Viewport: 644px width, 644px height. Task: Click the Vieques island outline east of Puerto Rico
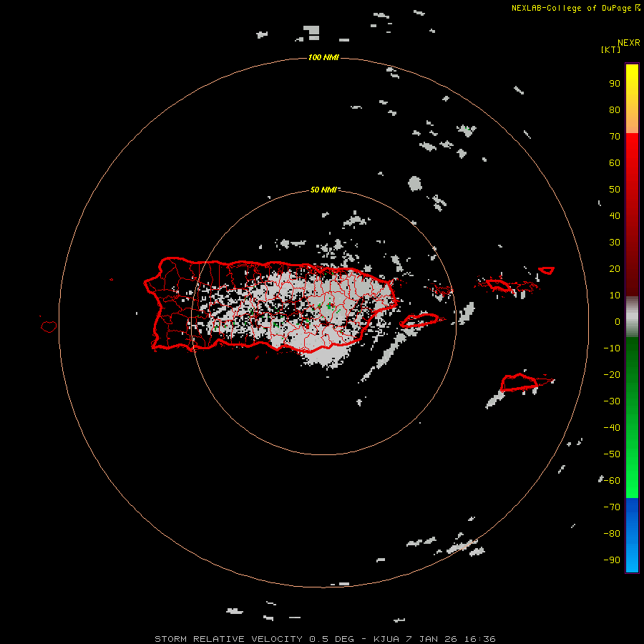click(420, 320)
